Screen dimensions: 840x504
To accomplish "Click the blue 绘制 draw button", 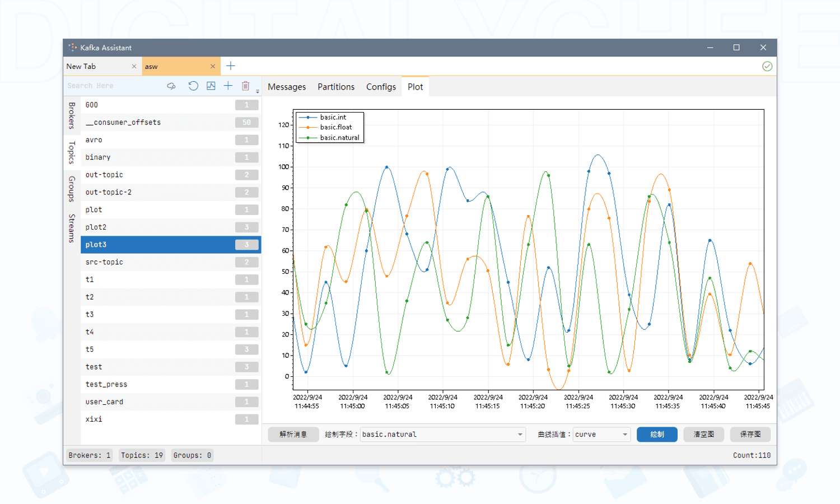I will 657,435.
